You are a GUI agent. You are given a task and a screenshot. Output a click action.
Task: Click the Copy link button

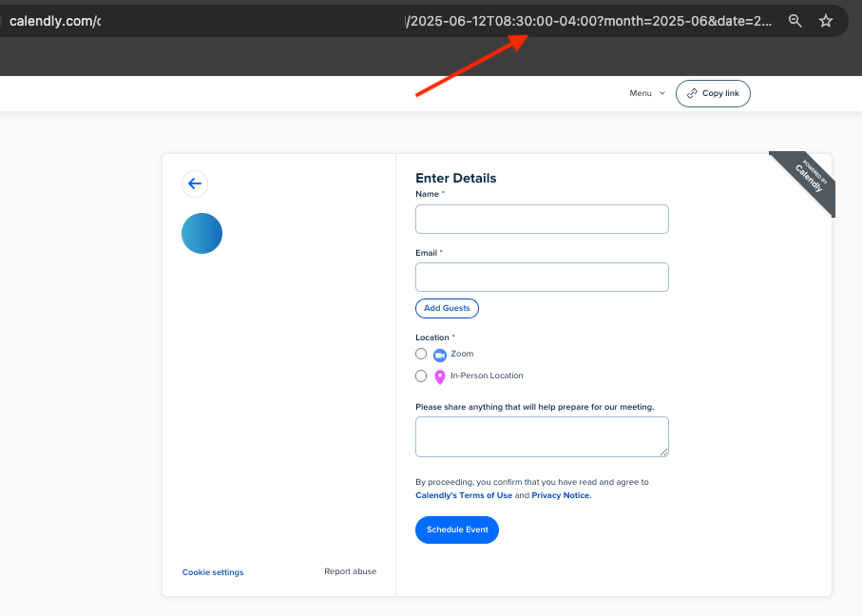tap(713, 93)
